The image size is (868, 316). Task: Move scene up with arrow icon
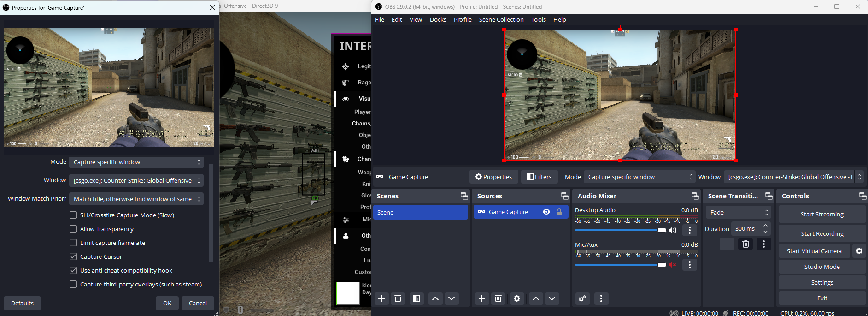(435, 298)
